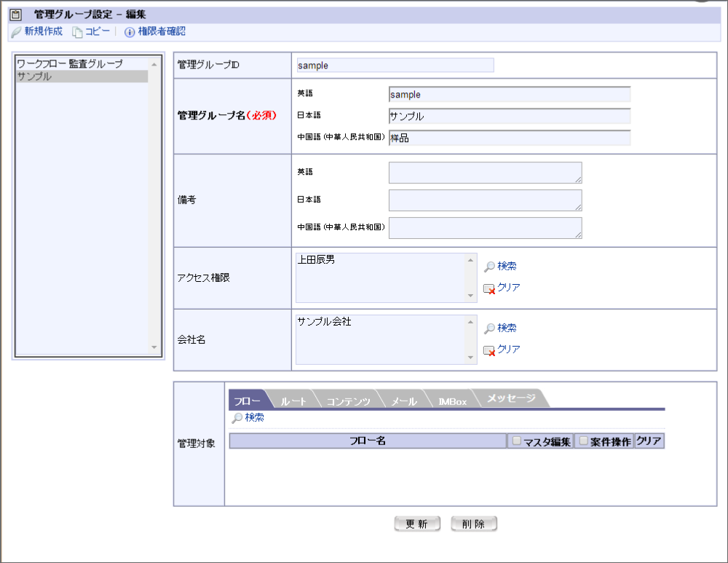Screen dimensions: 728x563
Task: Click the 英語 group name field
Action: tap(510, 94)
